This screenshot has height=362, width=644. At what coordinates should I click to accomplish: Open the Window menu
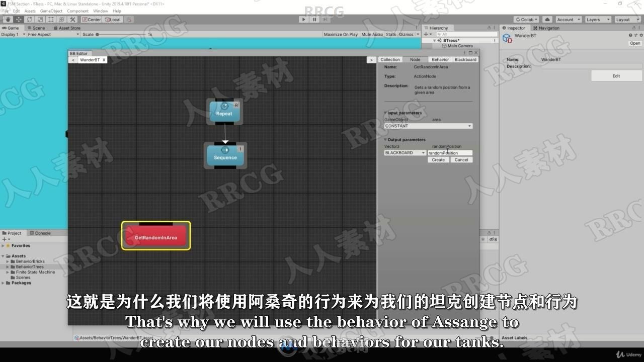click(101, 11)
